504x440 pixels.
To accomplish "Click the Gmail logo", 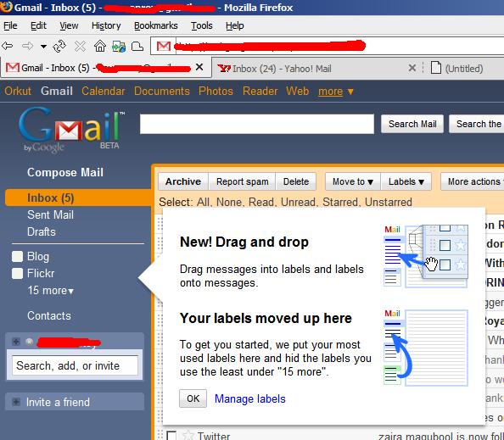I will click(x=71, y=130).
